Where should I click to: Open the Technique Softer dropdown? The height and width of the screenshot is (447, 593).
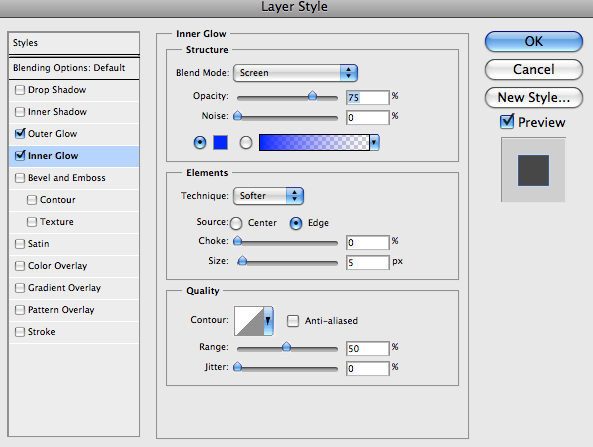268,196
